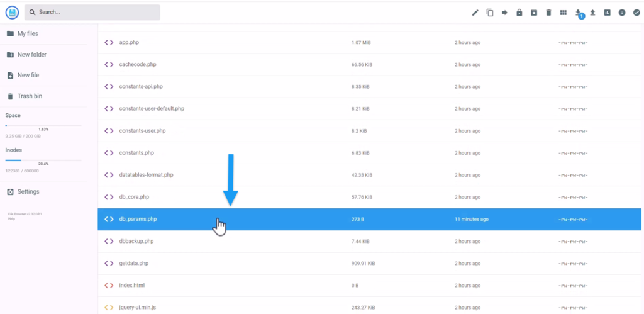Click the 1.07 MiB size of app.php
This screenshot has height=314, width=644.
click(x=361, y=43)
